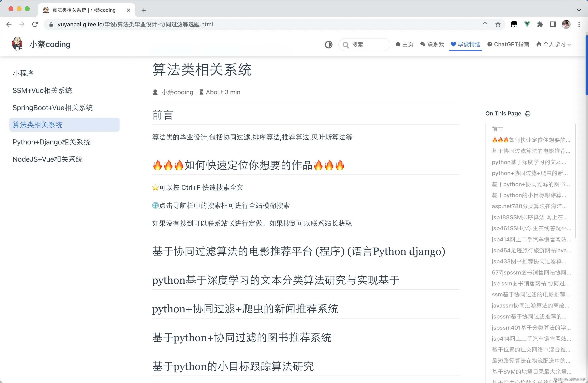Print this page via the printer icon

(528, 114)
